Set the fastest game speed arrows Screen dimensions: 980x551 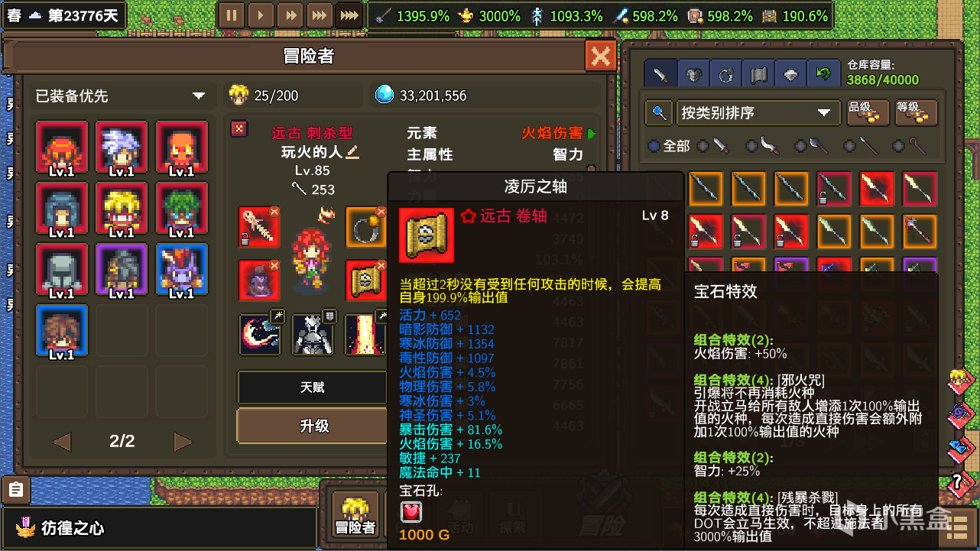pos(349,15)
